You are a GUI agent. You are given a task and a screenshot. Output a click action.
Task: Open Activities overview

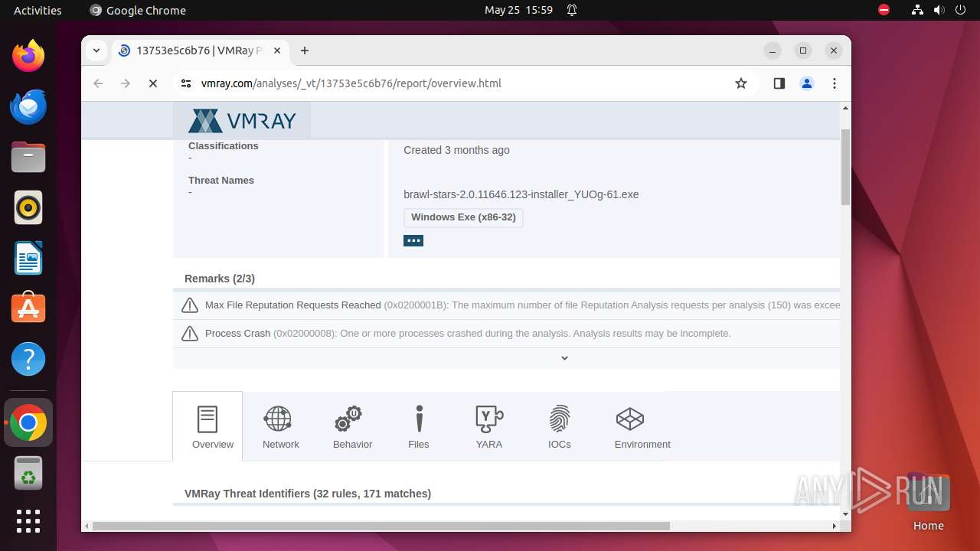pos(38,10)
